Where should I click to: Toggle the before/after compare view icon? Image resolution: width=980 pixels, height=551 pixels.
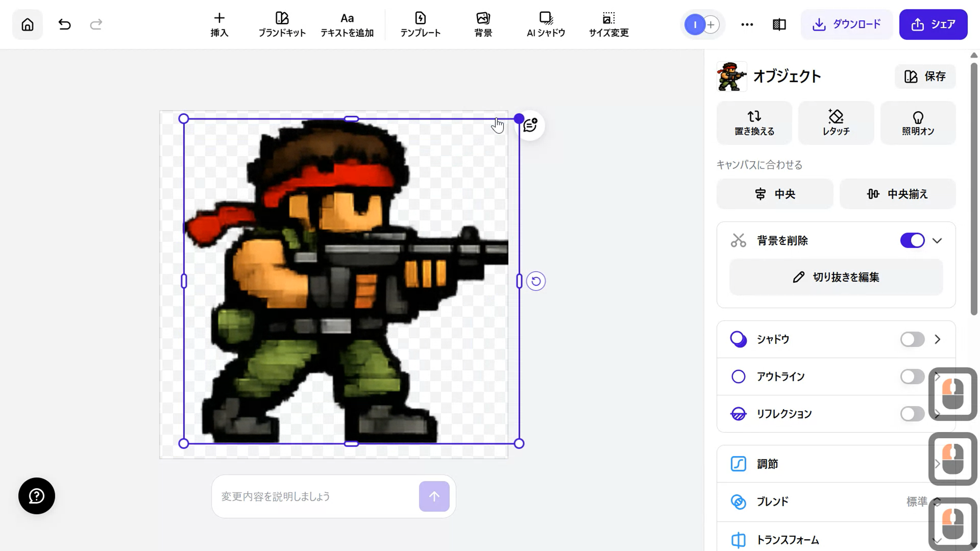[779, 24]
